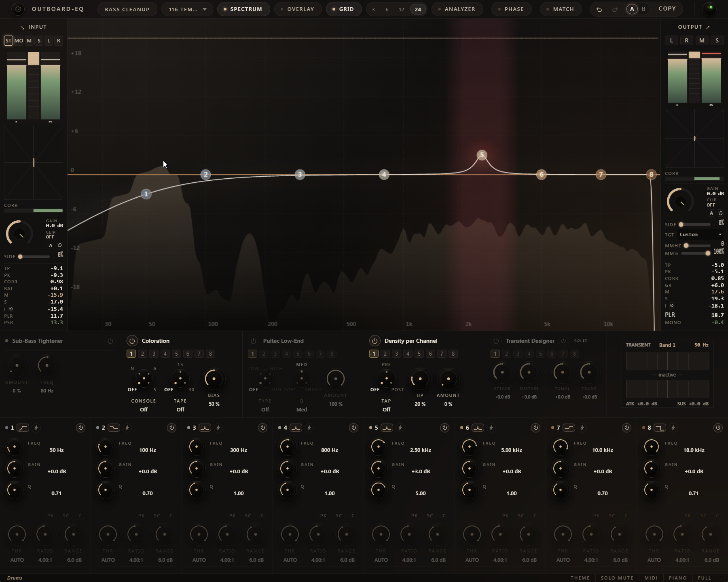This screenshot has width=728, height=582.
Task: Click band 3 bell filter shape icon
Action: [x=205, y=428]
